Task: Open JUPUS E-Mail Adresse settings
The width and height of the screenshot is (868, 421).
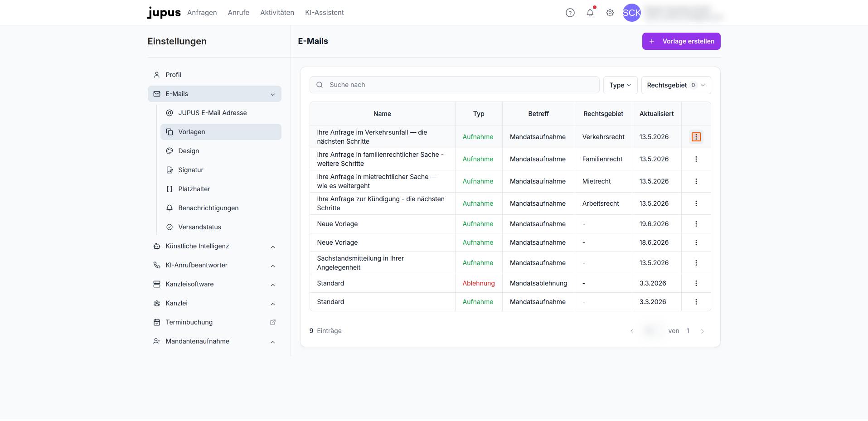Action: tap(221, 113)
